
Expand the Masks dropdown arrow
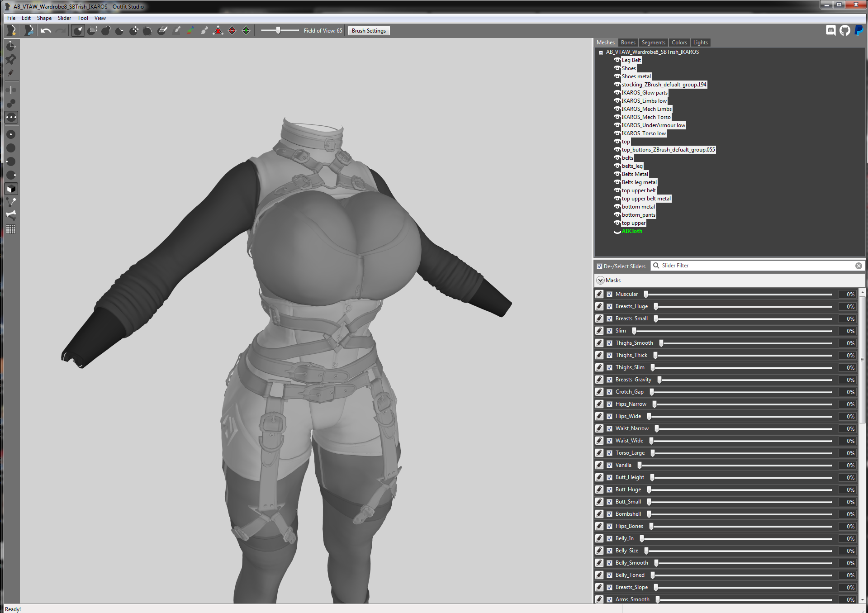coord(600,280)
